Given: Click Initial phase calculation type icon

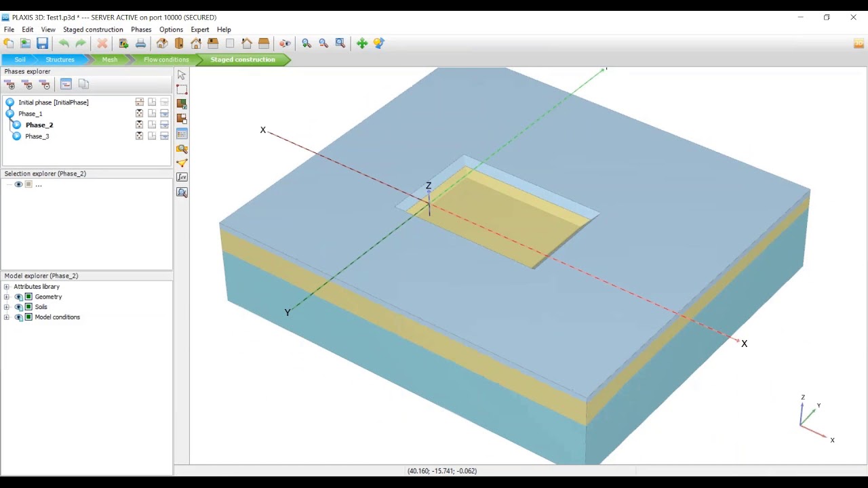Looking at the screenshot, I should point(140,102).
